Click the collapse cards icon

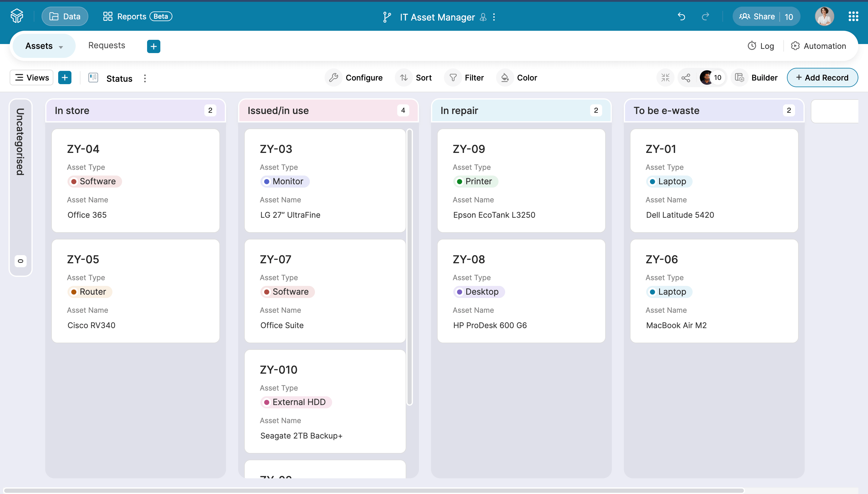tap(665, 78)
